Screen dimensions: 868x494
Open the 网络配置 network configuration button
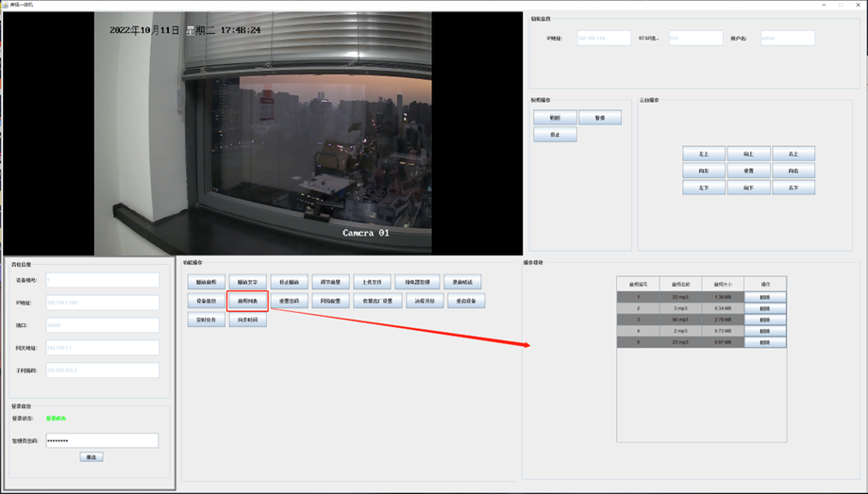tap(331, 301)
